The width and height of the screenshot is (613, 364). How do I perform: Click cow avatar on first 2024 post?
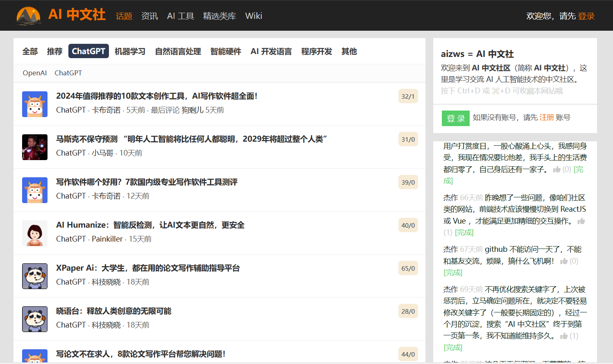35,104
